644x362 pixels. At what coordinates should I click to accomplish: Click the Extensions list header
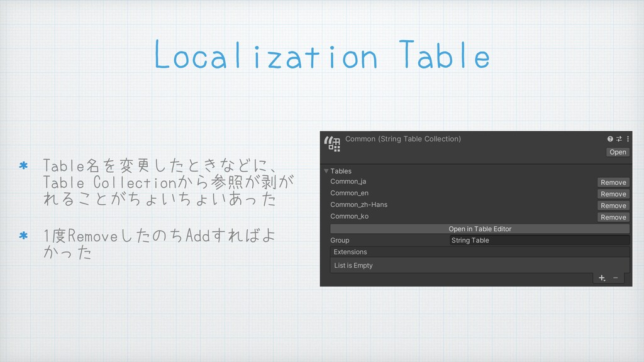480,251
